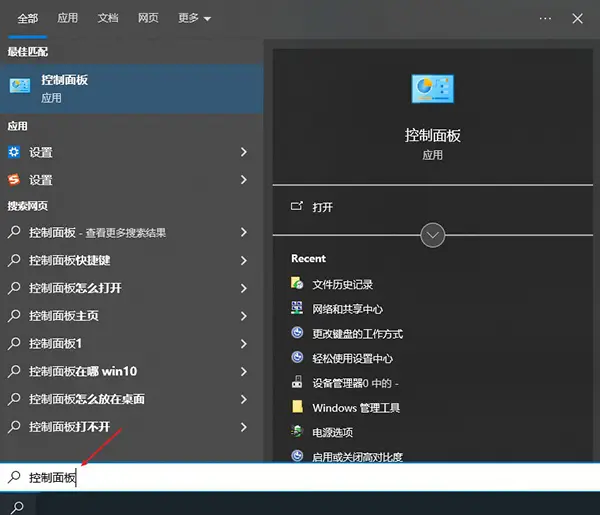600x515 pixels.
Task: Click the 电源选项 icon
Action: [x=297, y=431]
